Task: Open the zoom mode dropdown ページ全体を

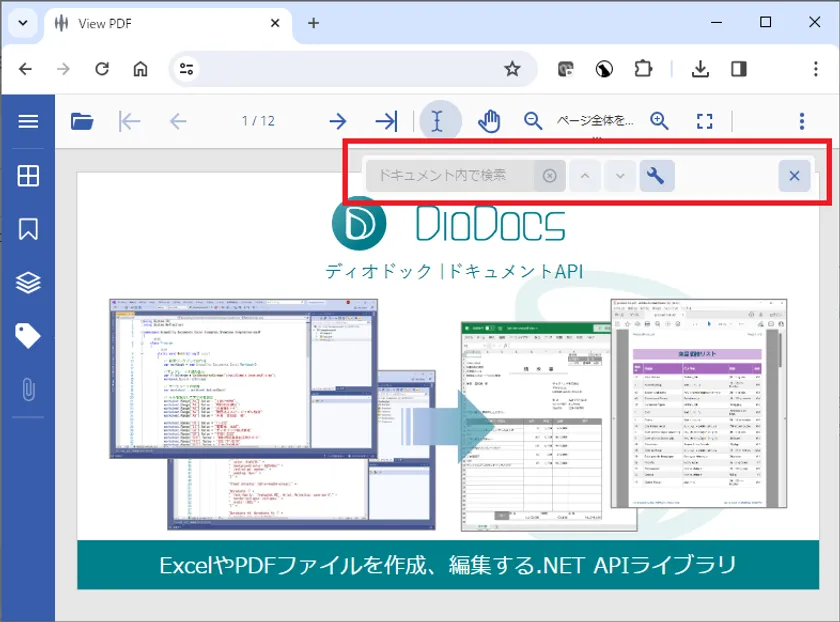Action: (x=595, y=122)
